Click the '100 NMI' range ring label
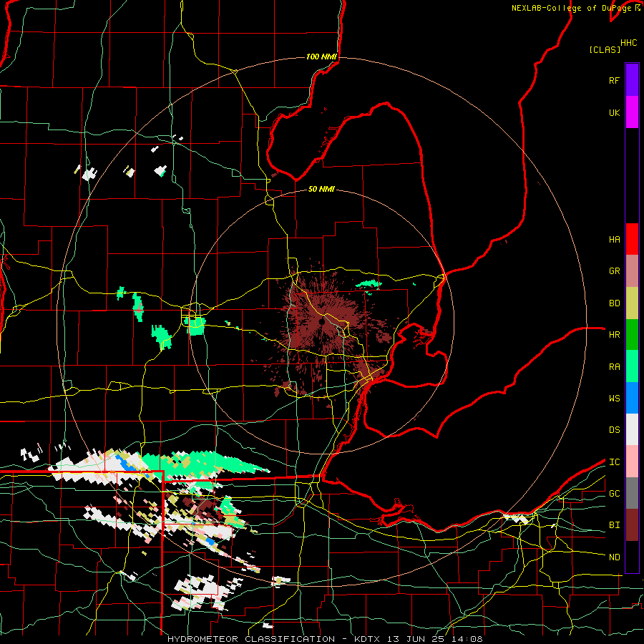This screenshot has height=644, width=644. pos(321,57)
